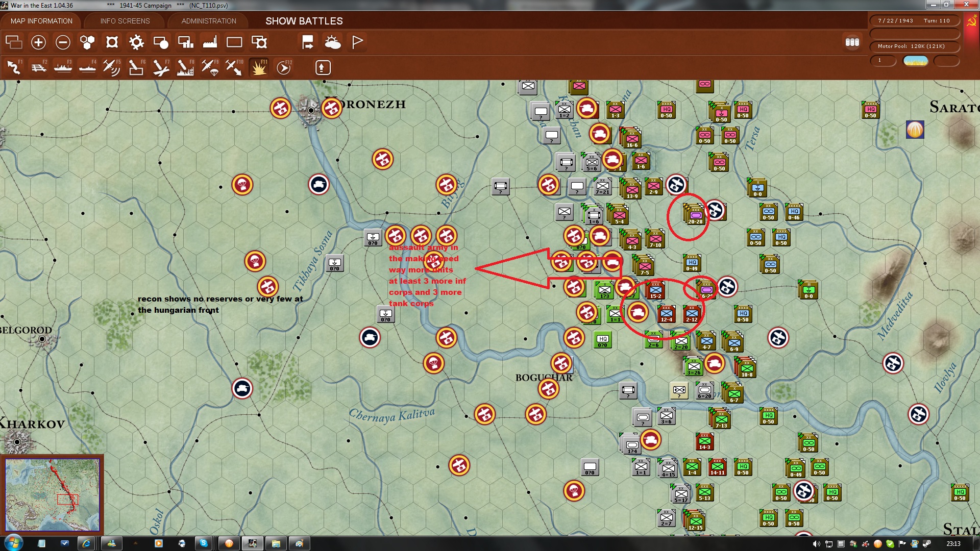Select rail transport mode (F2) icon

pos(38,67)
